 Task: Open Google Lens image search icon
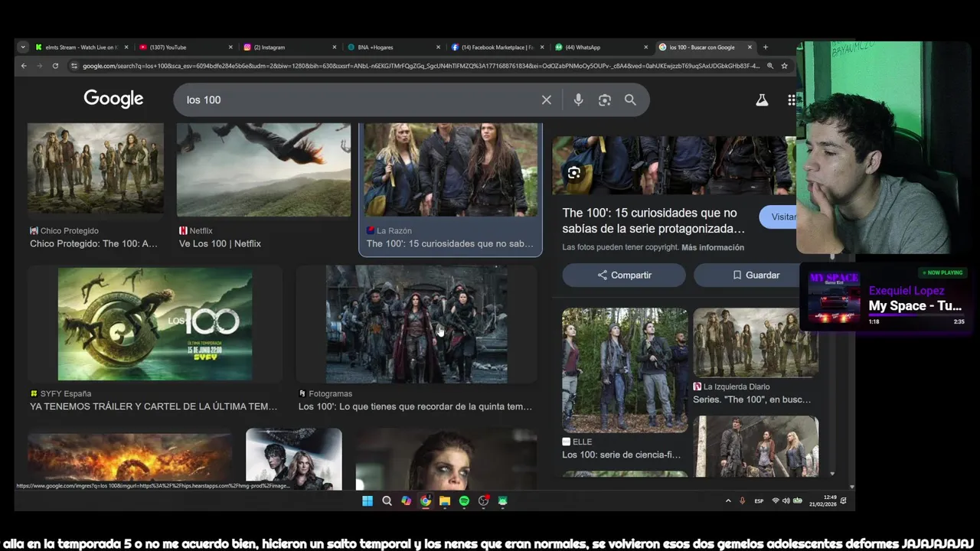pyautogui.click(x=605, y=100)
